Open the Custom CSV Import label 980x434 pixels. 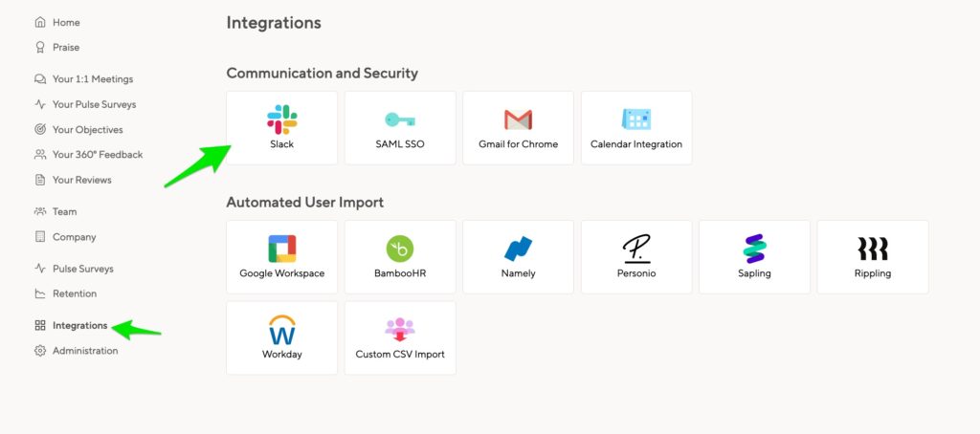400,354
